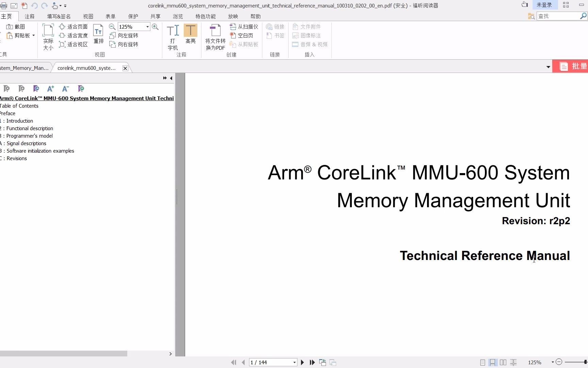The width and height of the screenshot is (588, 368).
Task: Open the 125% zoom level dropdown in ribbon
Action: tap(147, 27)
